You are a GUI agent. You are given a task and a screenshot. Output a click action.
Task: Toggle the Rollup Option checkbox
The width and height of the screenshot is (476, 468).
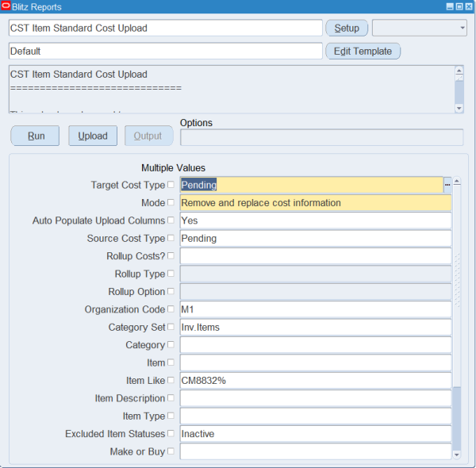[171, 291]
